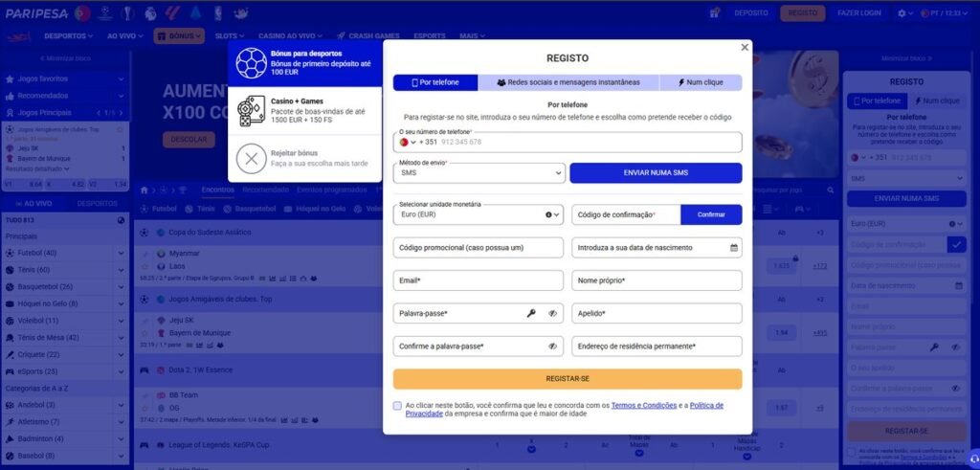Click the thumbs-up Recomendados icon
This screenshot has height=470, width=980.
coord(10,97)
